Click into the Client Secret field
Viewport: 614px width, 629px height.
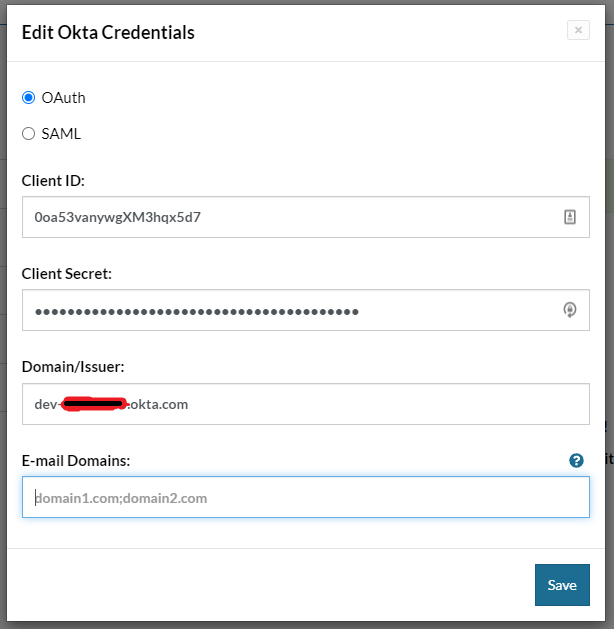[x=290, y=311]
